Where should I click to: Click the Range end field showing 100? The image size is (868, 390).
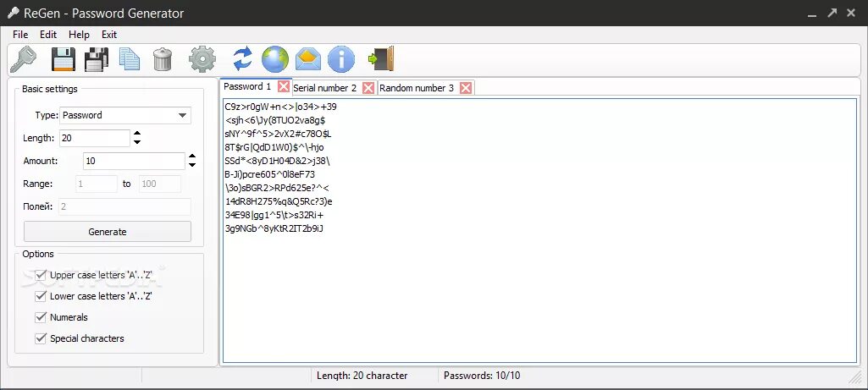[160, 184]
